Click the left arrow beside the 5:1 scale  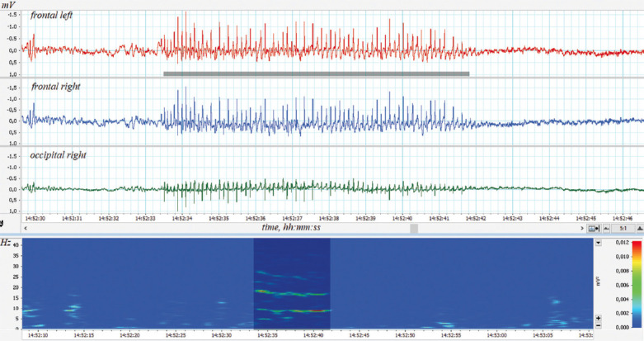pyautogui.click(x=607, y=227)
